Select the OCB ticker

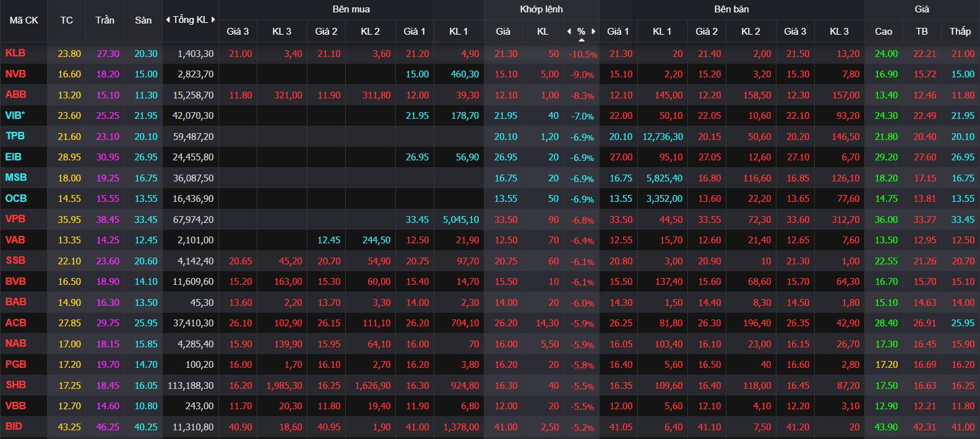(16, 198)
